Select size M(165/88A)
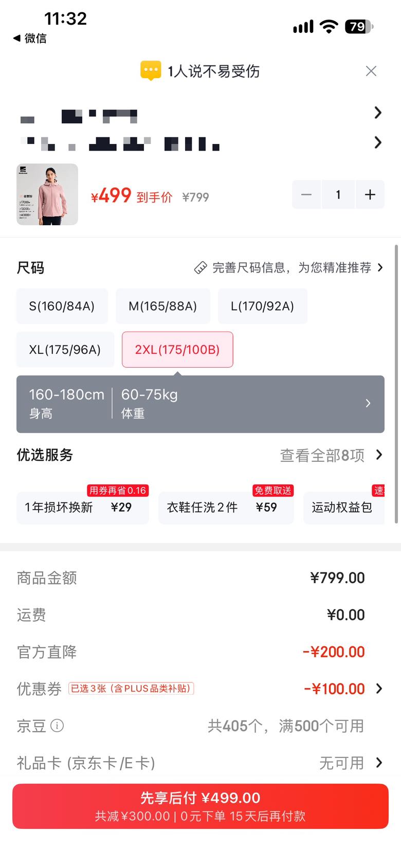This screenshot has height=868, width=401. [x=163, y=306]
